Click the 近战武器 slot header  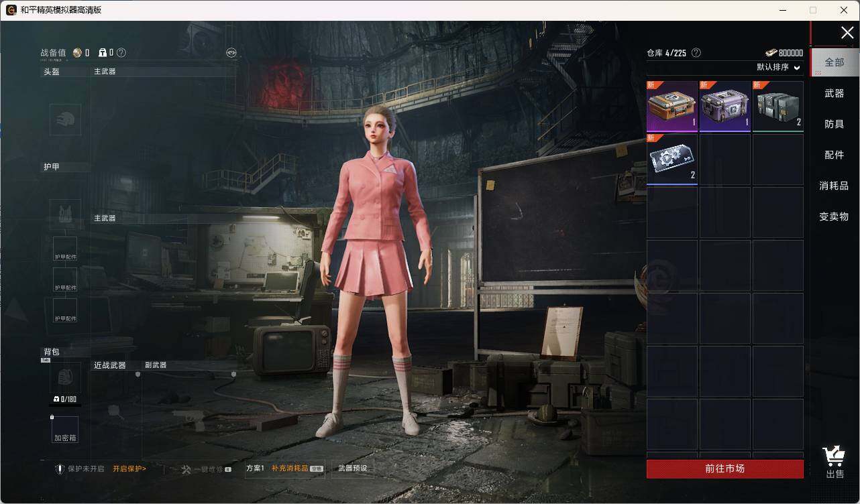tap(110, 365)
